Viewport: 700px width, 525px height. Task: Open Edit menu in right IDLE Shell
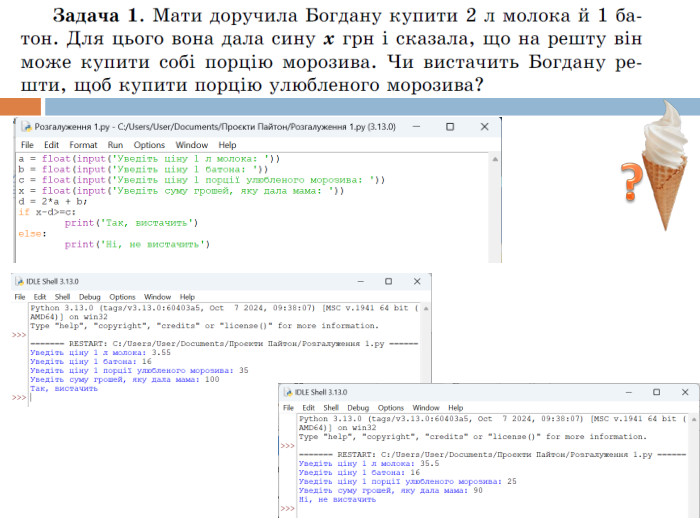pyautogui.click(x=308, y=408)
